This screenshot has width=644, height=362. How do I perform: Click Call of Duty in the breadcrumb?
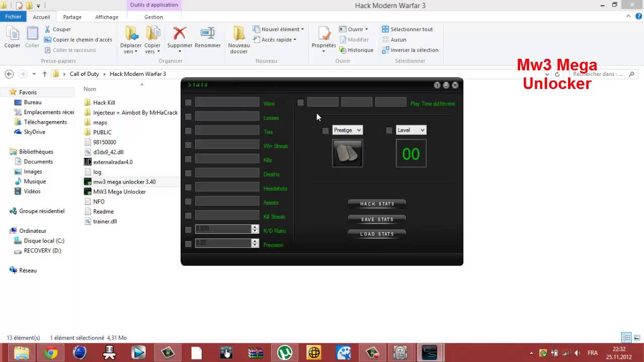(84, 74)
